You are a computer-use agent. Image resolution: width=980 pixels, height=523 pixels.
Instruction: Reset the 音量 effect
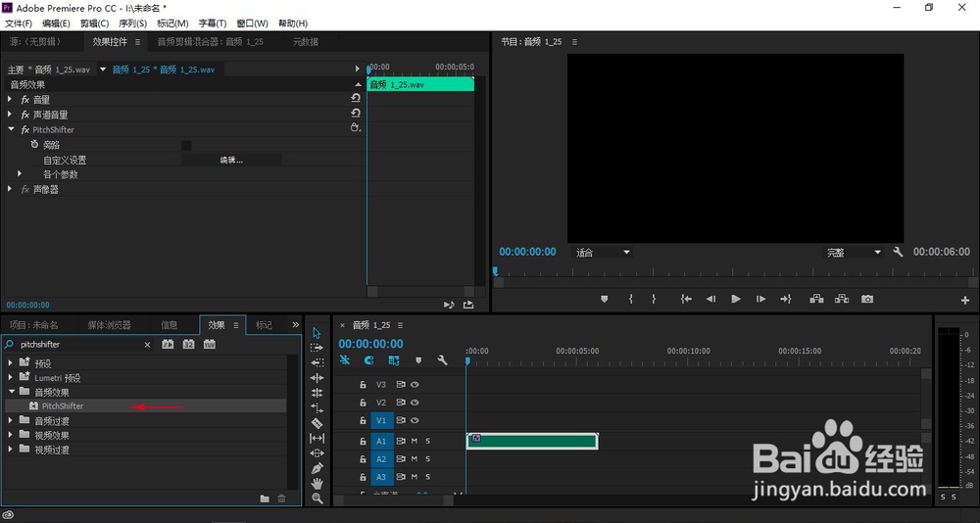[356, 98]
